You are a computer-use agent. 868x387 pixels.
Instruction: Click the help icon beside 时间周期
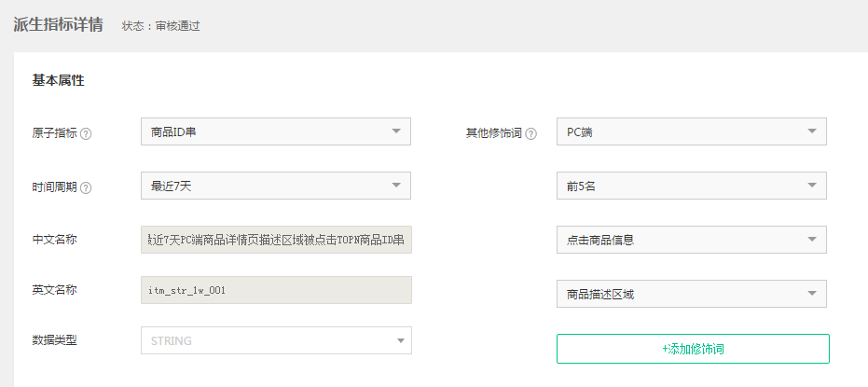[86, 187]
